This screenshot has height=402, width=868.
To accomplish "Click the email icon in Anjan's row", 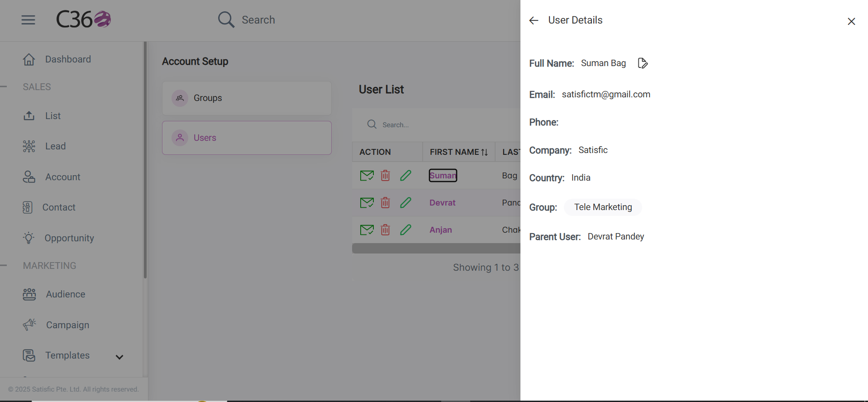I will [x=367, y=230].
